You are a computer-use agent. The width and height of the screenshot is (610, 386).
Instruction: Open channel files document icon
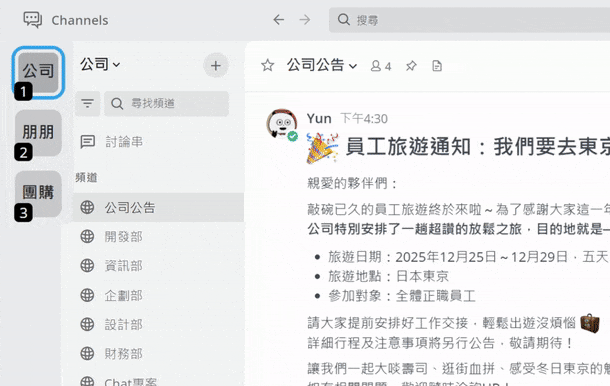437,66
